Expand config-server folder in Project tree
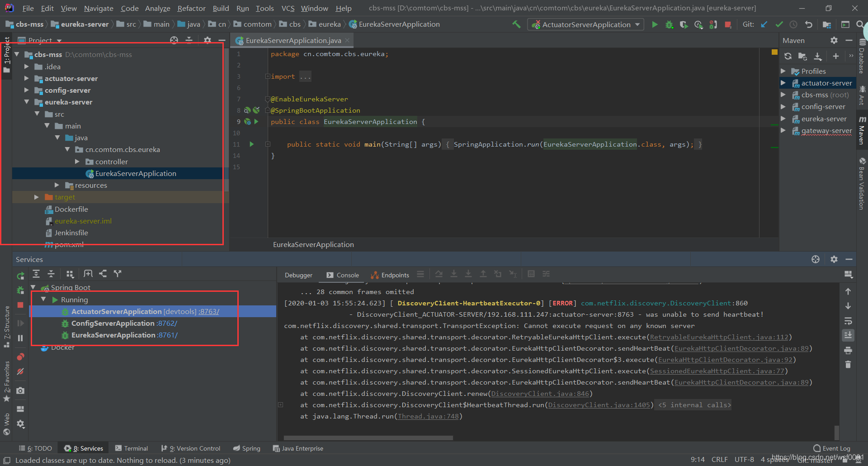The height and width of the screenshot is (466, 868). 27,90
